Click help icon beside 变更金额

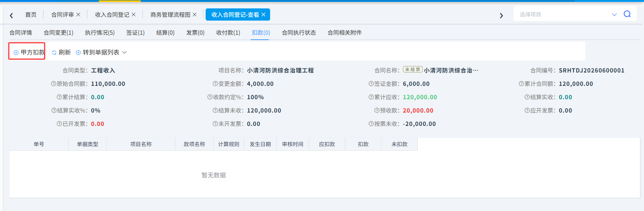pos(216,84)
